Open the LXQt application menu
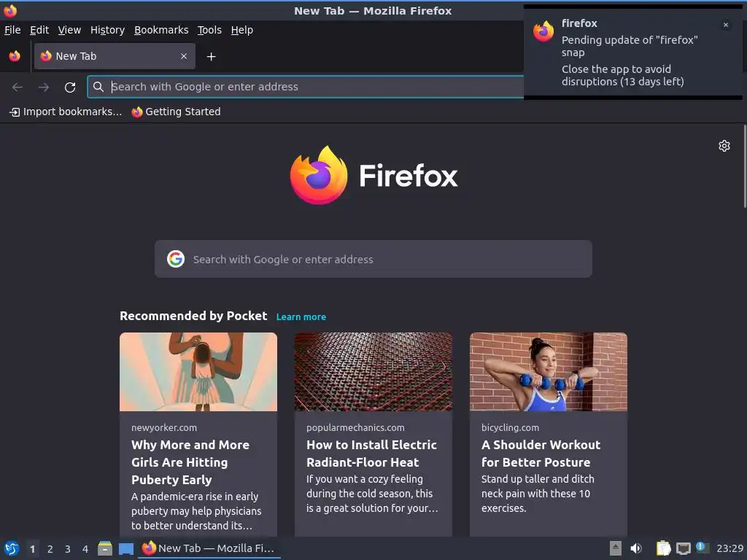 tap(12, 548)
